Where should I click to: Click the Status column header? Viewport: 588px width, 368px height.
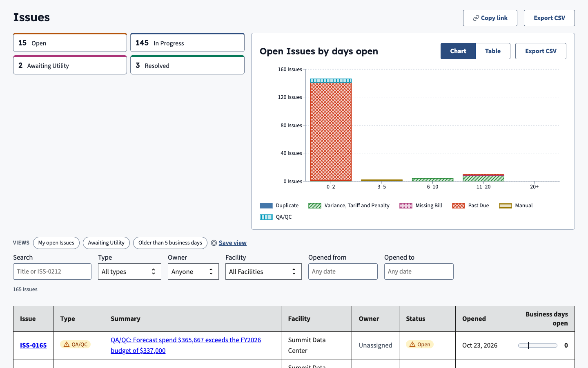pos(428,319)
